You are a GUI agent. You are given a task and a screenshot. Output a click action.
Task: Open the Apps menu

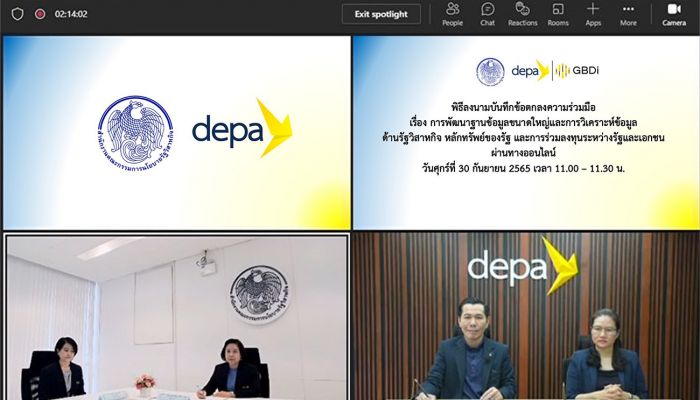tap(593, 14)
